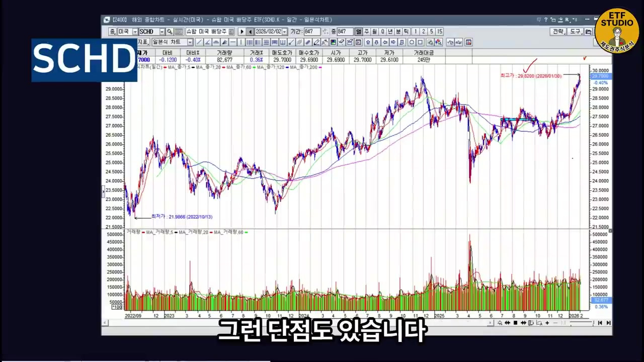The height and width of the screenshot is (362, 644).
Task: Select the 15 interval button
Action: (439, 32)
